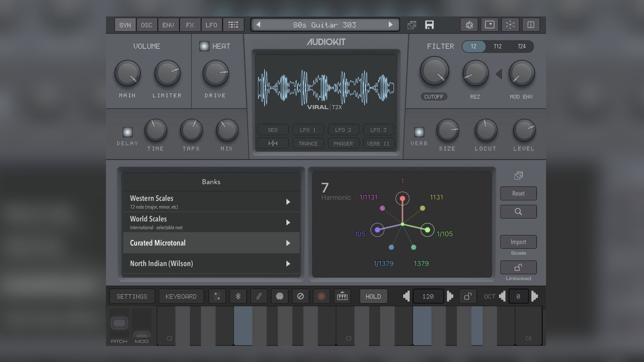Open the KEYBOARD panel
Image resolution: width=644 pixels, height=362 pixels.
click(181, 296)
